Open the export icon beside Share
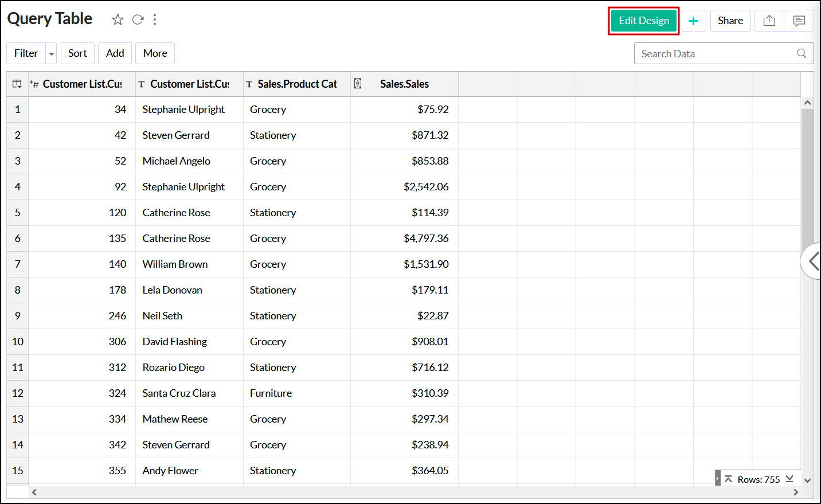This screenshot has height=504, width=821. [769, 21]
